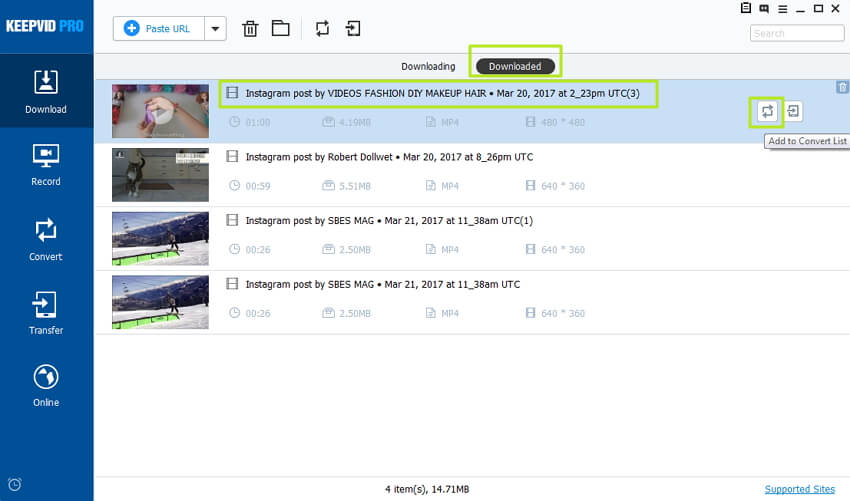
Task: Open the Supported Sites link
Action: (800, 489)
